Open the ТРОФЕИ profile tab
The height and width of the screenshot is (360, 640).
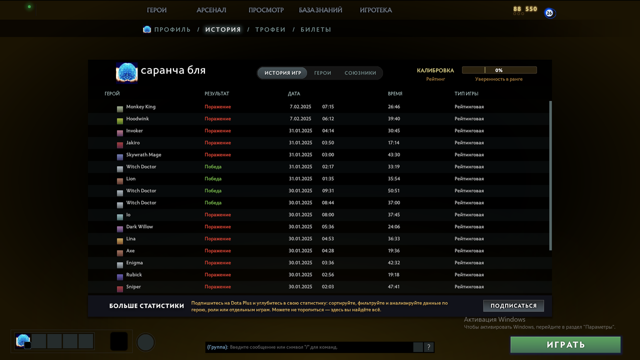pyautogui.click(x=270, y=29)
